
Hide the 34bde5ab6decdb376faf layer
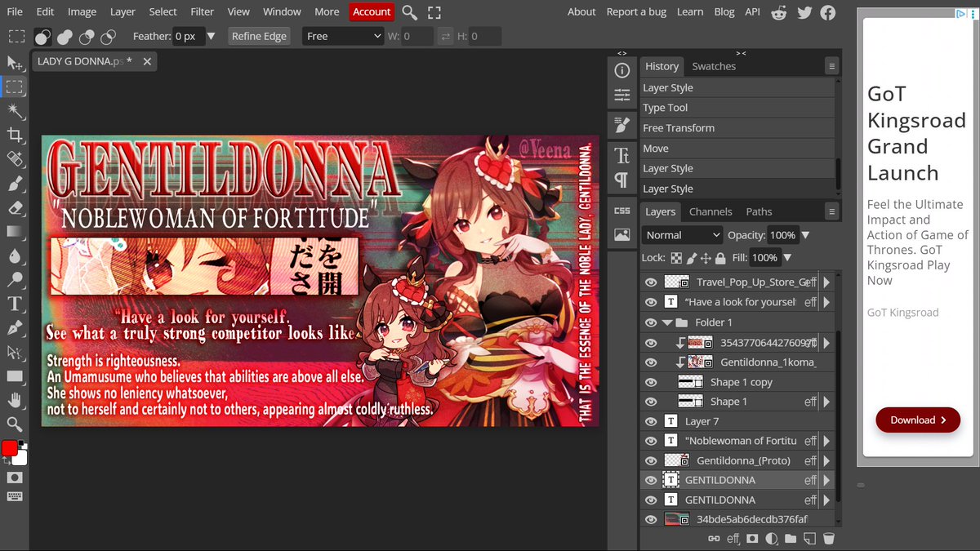(651, 519)
